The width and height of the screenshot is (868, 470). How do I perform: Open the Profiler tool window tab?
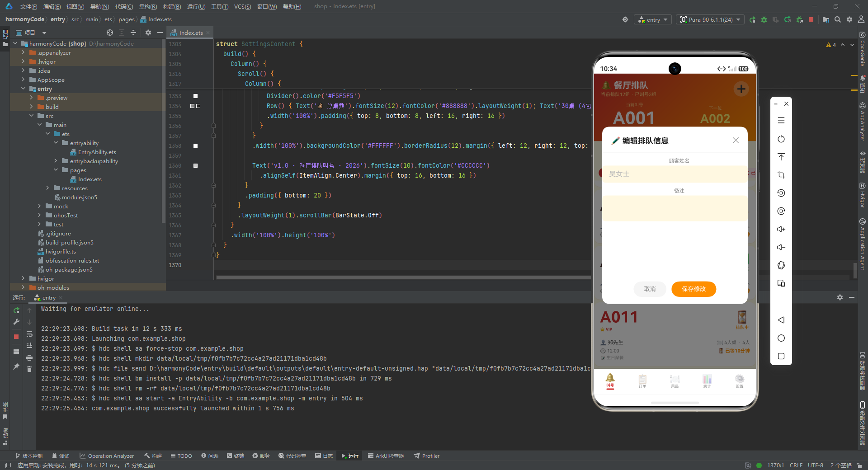coord(427,456)
